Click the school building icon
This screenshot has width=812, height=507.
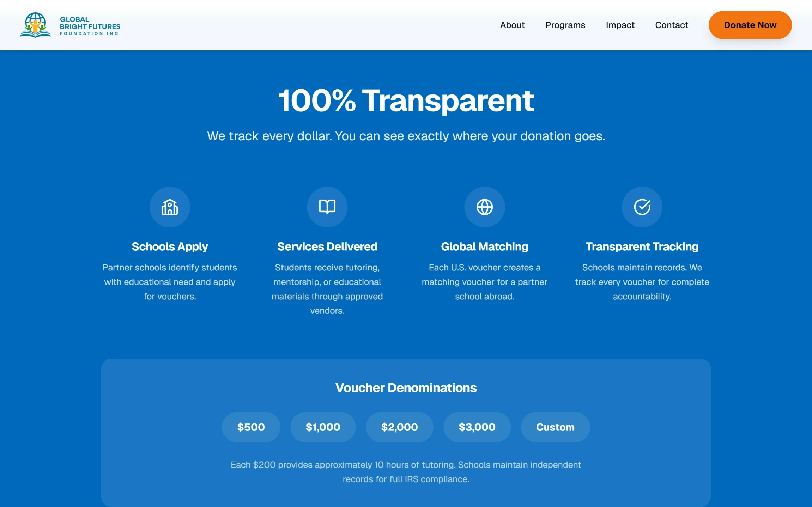click(170, 207)
